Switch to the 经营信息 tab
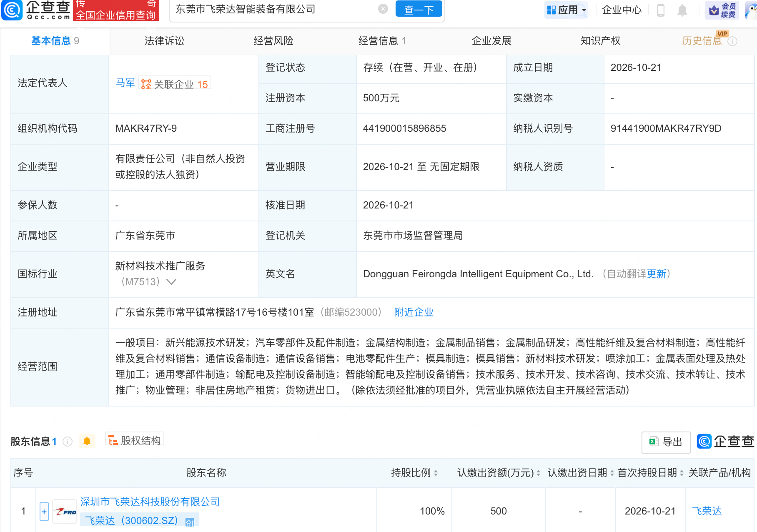The image size is (757, 532). tap(382, 41)
